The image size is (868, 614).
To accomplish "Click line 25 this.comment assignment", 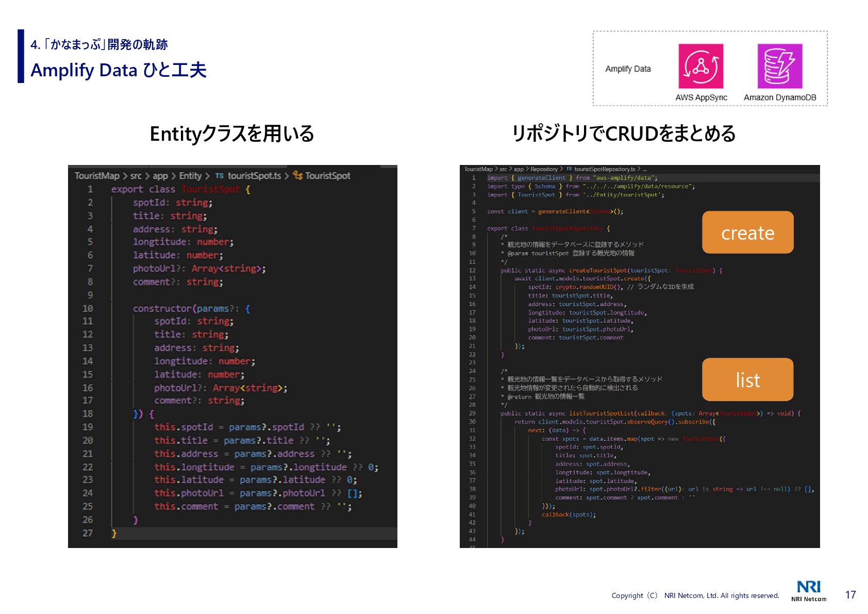I will pyautogui.click(x=253, y=506).
